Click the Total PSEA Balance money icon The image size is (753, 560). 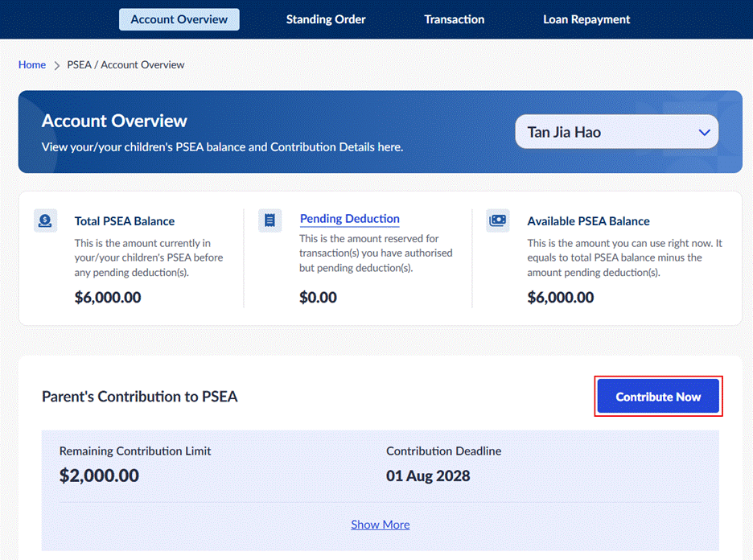pos(45,220)
